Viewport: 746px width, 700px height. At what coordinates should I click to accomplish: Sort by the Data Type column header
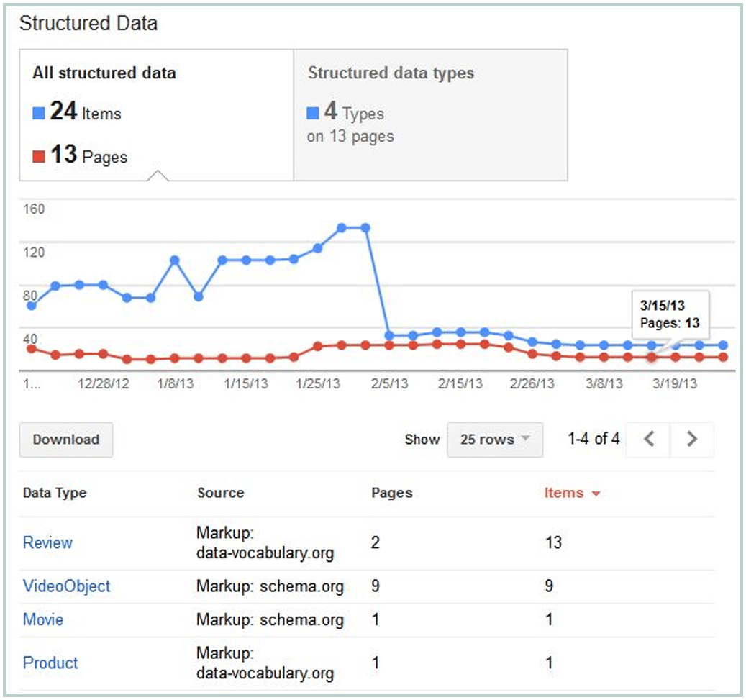pyautogui.click(x=55, y=493)
